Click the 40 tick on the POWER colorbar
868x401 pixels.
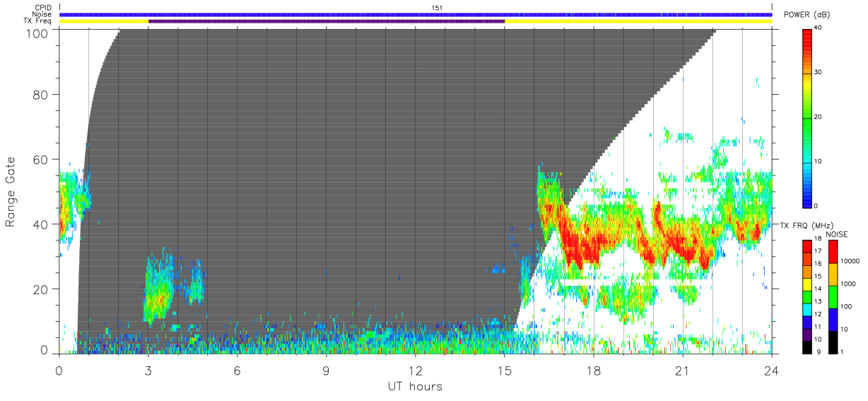[x=818, y=28]
